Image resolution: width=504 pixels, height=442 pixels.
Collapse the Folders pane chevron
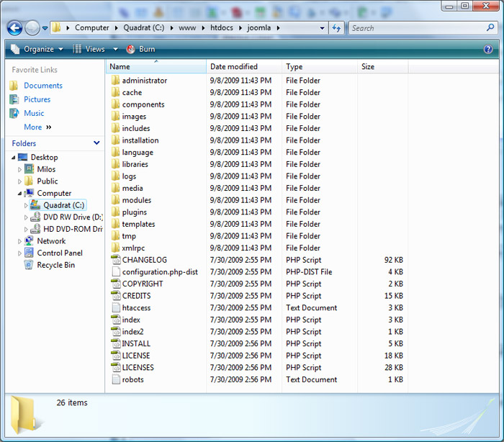point(96,143)
